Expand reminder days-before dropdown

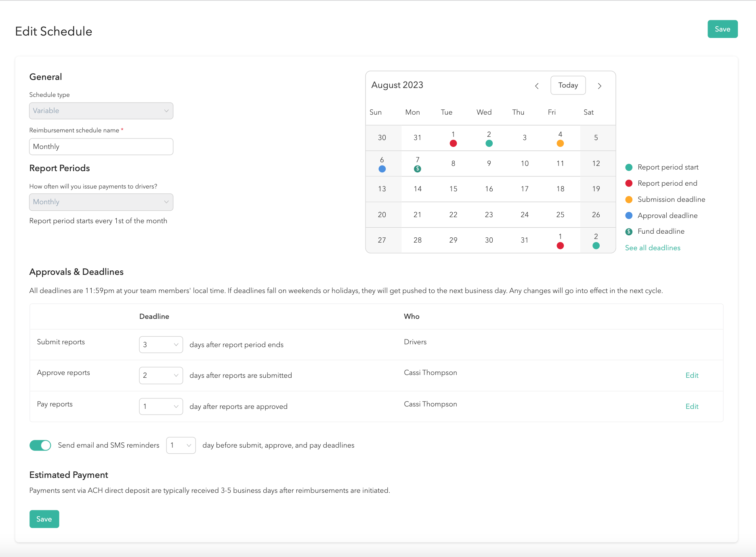pyautogui.click(x=181, y=445)
